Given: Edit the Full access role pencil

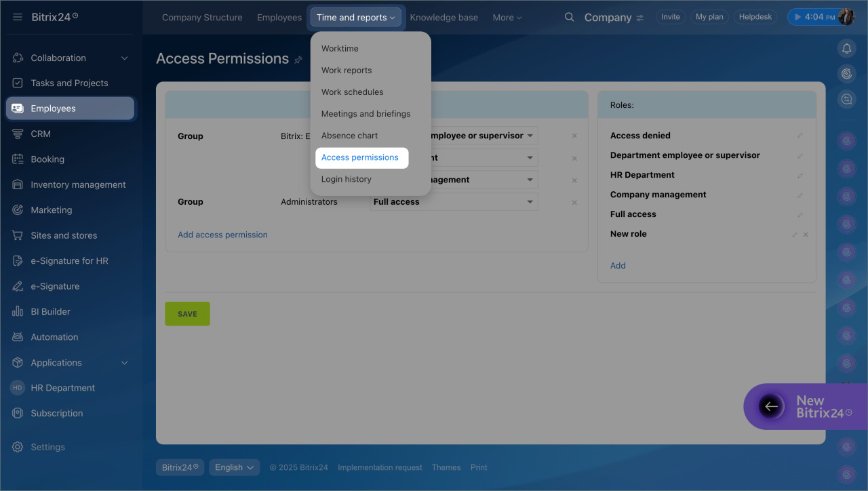Looking at the screenshot, I should click(800, 214).
